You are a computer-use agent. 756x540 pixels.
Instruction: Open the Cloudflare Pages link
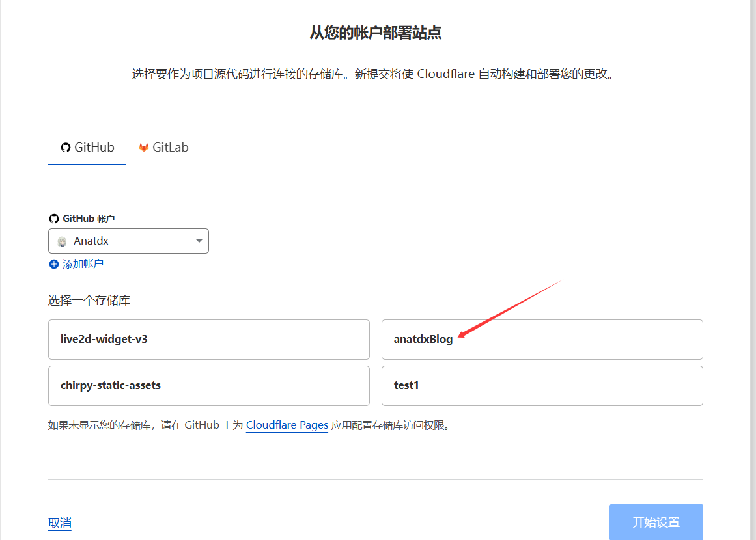[x=287, y=425]
